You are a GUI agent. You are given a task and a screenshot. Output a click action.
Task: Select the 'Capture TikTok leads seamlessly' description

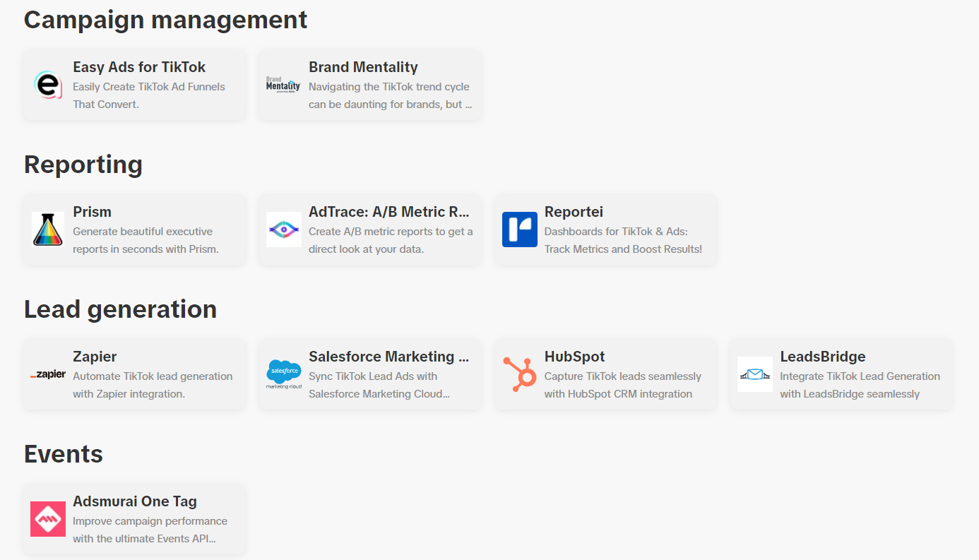[623, 385]
